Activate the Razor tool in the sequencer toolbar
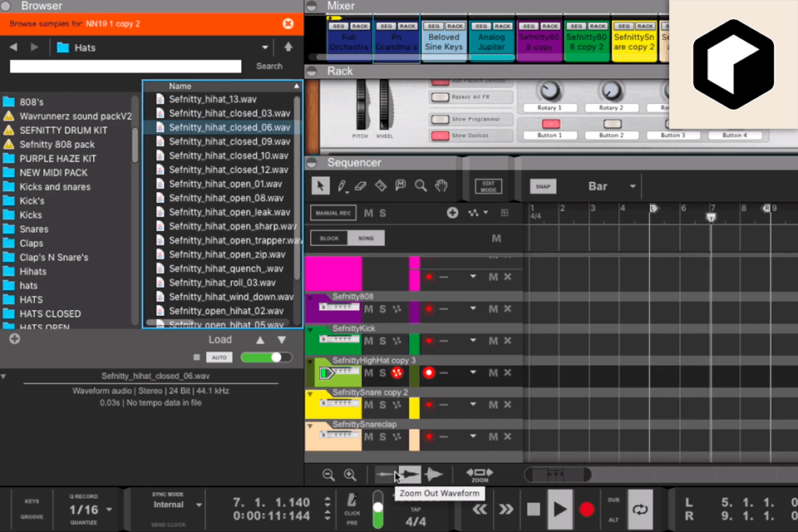798x532 pixels. (x=381, y=186)
